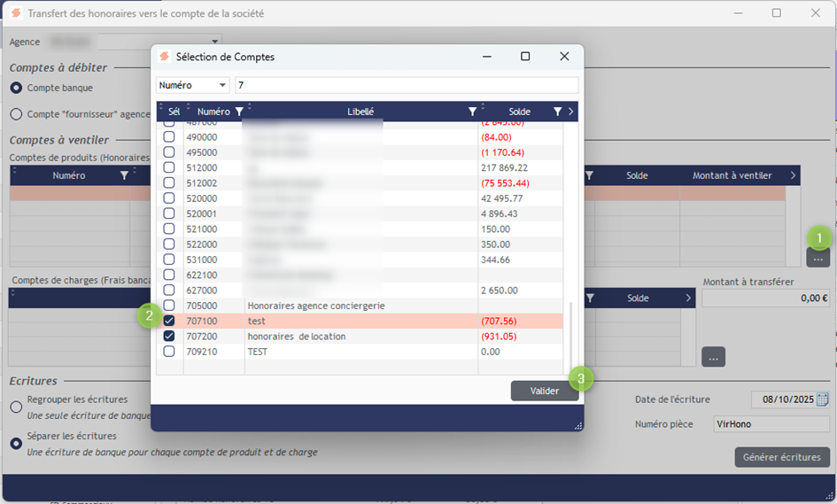
Task: Click the filter icon in Numéro column header
Action: (x=238, y=112)
